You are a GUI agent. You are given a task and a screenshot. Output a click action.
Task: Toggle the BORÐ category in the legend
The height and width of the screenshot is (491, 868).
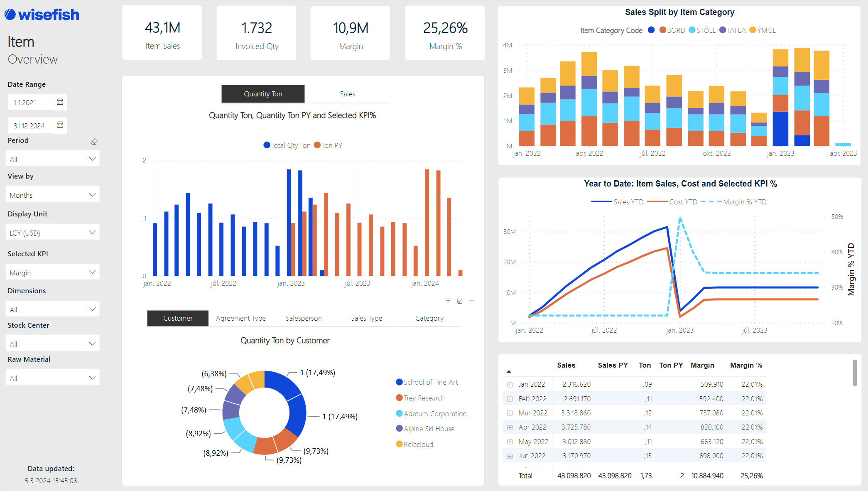click(673, 30)
